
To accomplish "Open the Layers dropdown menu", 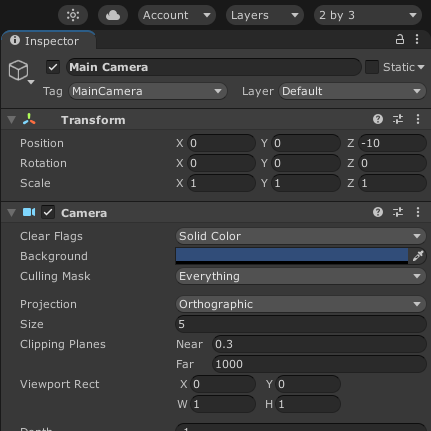I will coord(265,15).
